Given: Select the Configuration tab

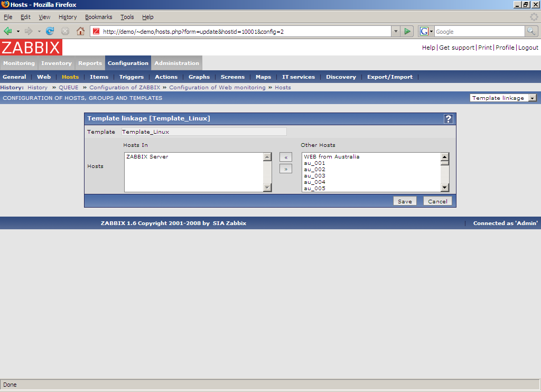Looking at the screenshot, I should (128, 63).
